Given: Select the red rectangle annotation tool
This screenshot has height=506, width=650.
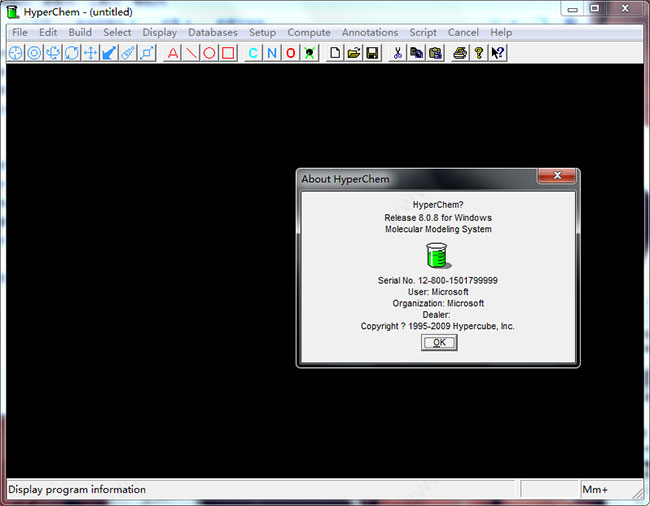Looking at the screenshot, I should click(x=228, y=53).
